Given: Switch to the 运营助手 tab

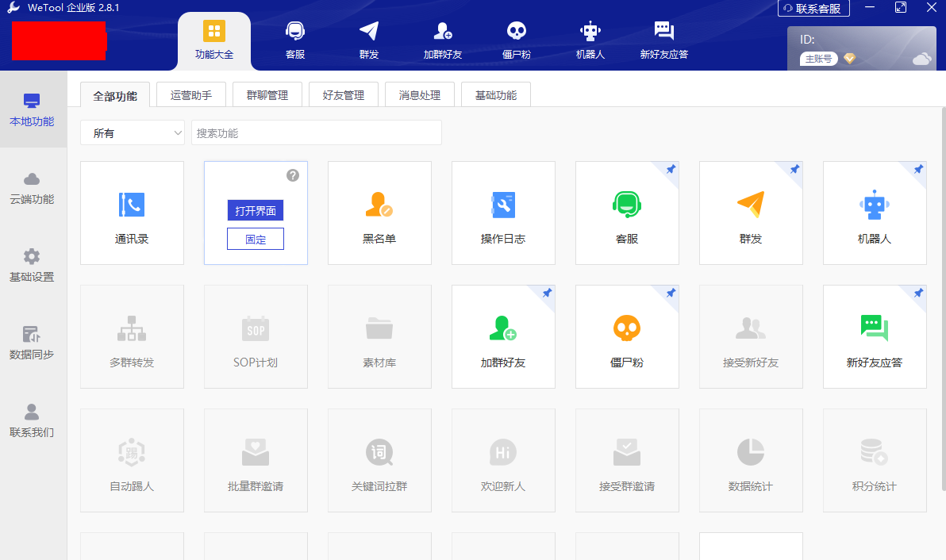Looking at the screenshot, I should tap(191, 94).
